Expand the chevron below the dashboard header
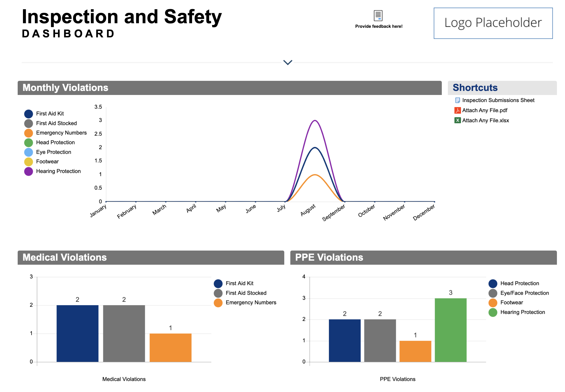Image resolution: width=565 pixels, height=392 pixels. pos(288,62)
